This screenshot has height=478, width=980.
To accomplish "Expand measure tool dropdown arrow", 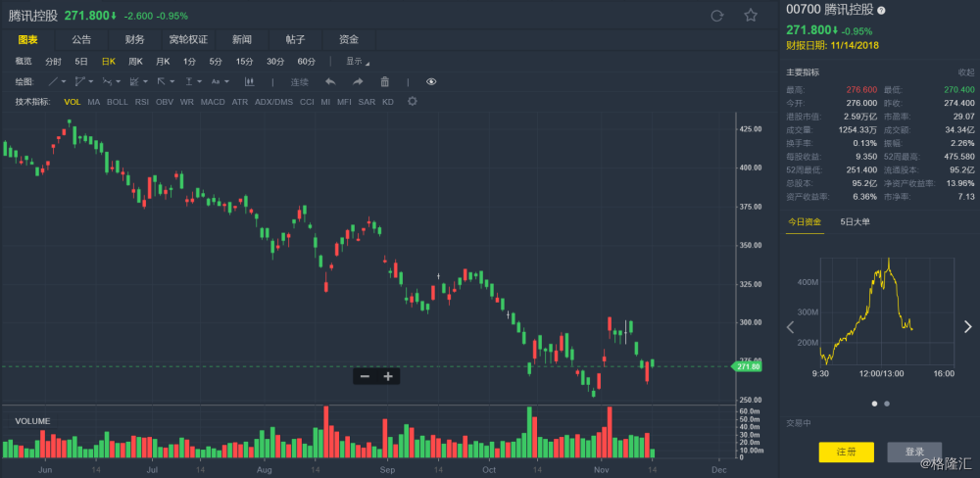I will pyautogui.click(x=199, y=82).
